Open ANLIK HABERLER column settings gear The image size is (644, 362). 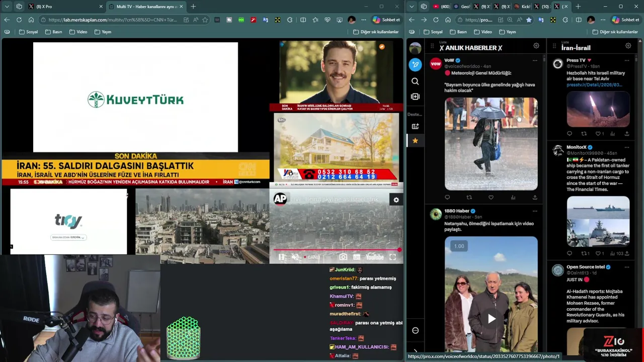pyautogui.click(x=536, y=46)
